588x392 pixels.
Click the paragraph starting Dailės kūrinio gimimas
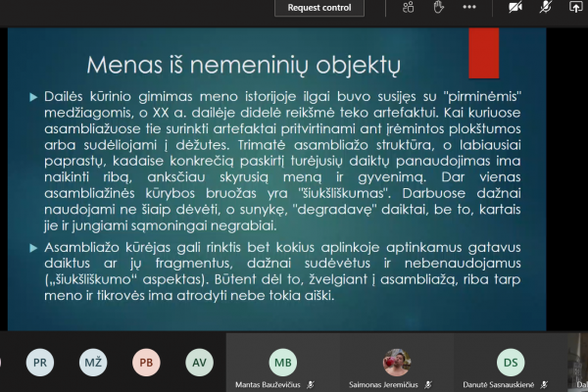coord(282,161)
